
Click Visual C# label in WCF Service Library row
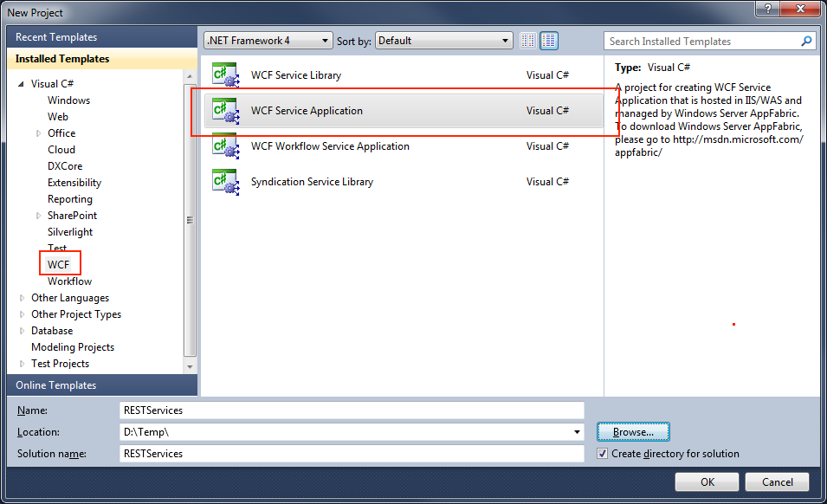click(x=547, y=74)
